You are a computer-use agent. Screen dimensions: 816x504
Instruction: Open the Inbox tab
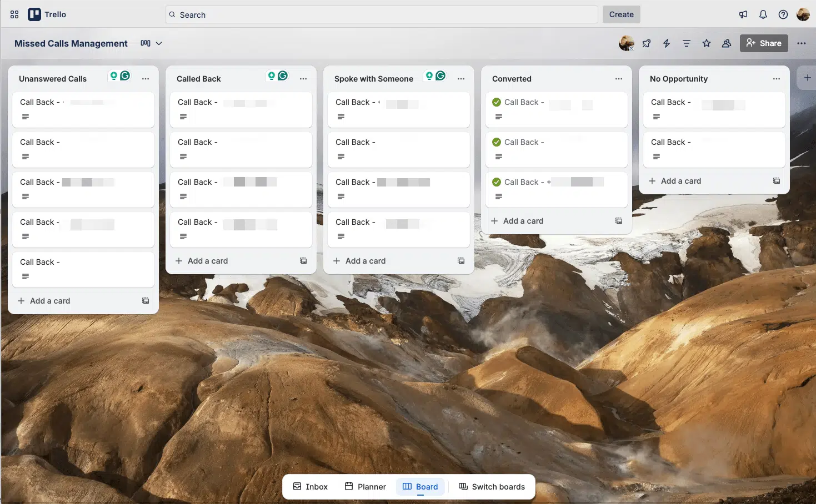tap(311, 487)
